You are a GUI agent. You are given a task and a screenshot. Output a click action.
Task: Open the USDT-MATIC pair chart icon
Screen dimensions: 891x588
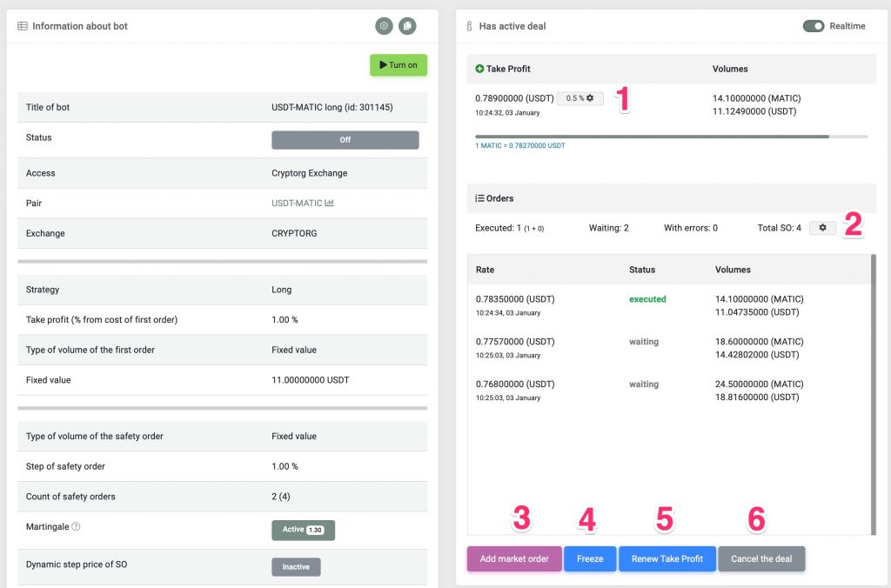329,203
